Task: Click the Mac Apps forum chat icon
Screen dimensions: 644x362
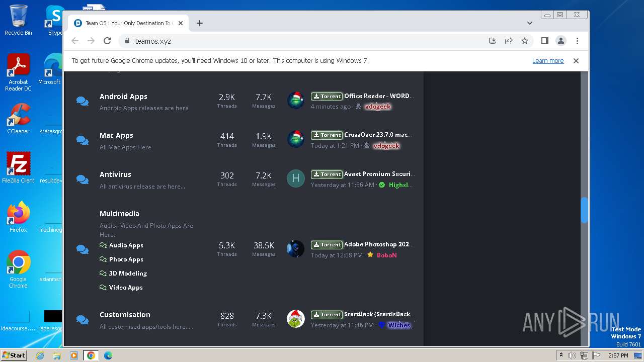Action: pos(83,140)
